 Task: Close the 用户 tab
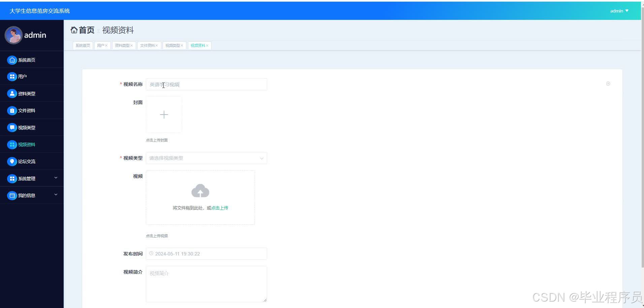(x=106, y=45)
